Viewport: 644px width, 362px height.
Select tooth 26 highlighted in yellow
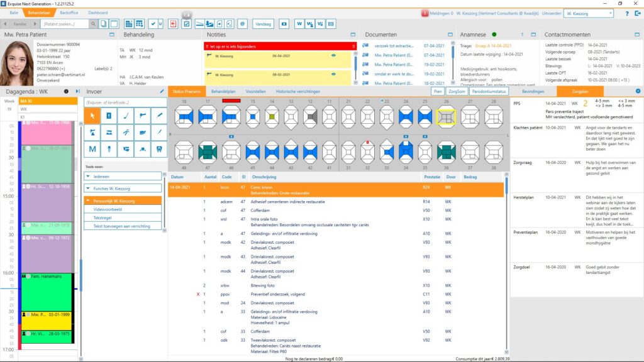[447, 117]
